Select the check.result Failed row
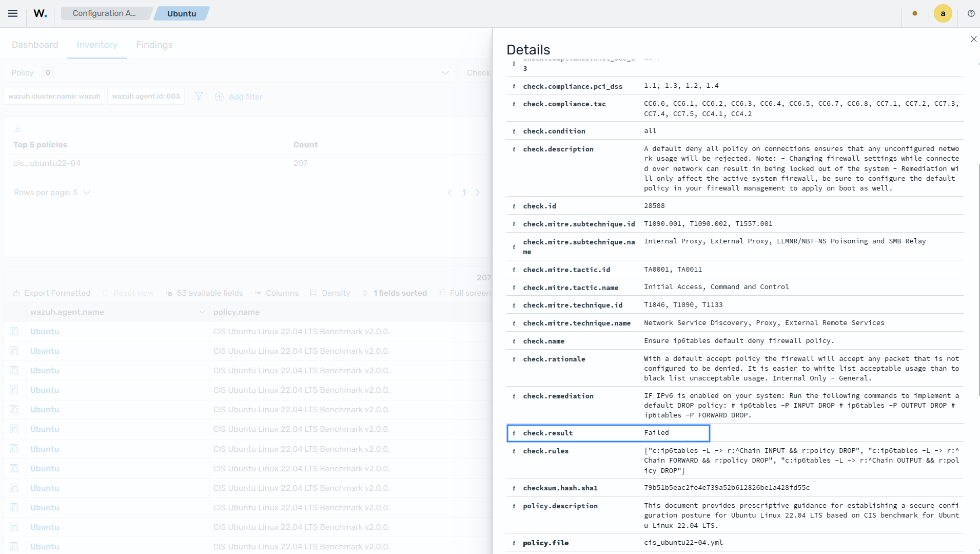The image size is (980, 554). tap(609, 433)
